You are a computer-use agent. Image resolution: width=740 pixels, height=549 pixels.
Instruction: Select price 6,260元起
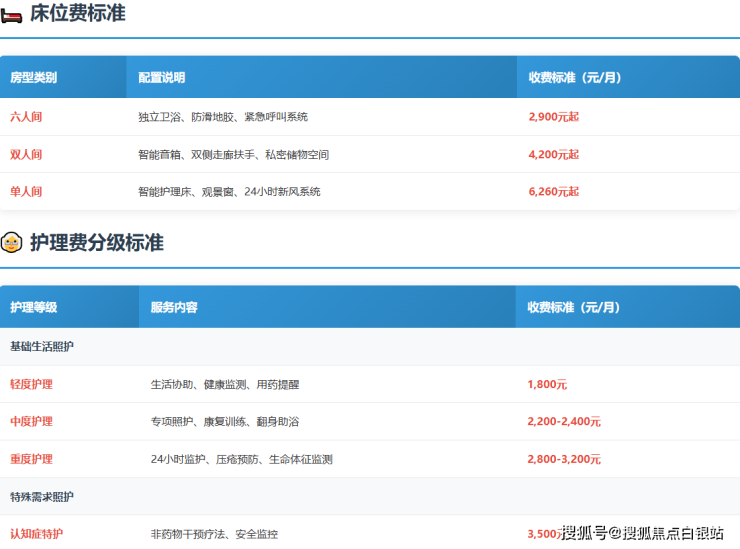pos(554,192)
